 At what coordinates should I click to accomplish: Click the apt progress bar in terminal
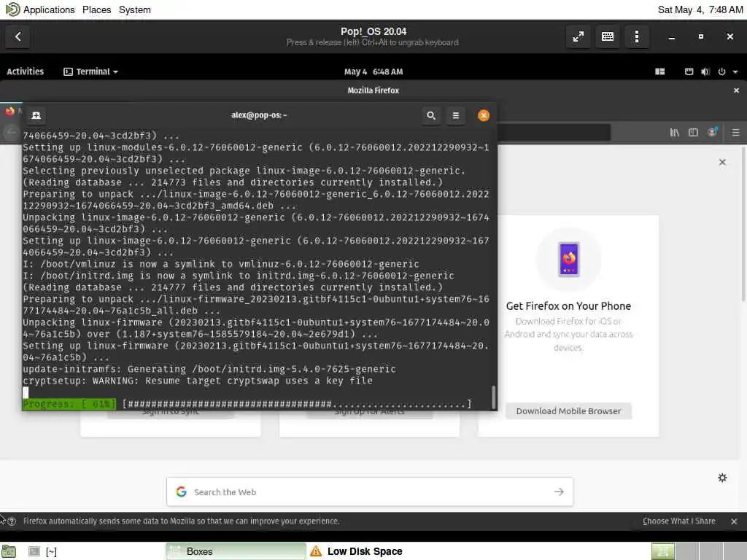297,404
